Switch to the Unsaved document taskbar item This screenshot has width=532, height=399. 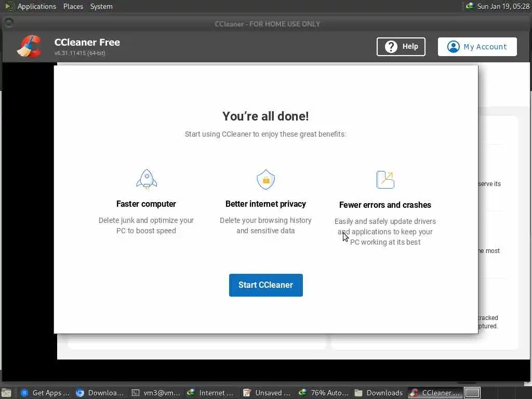tap(267, 393)
